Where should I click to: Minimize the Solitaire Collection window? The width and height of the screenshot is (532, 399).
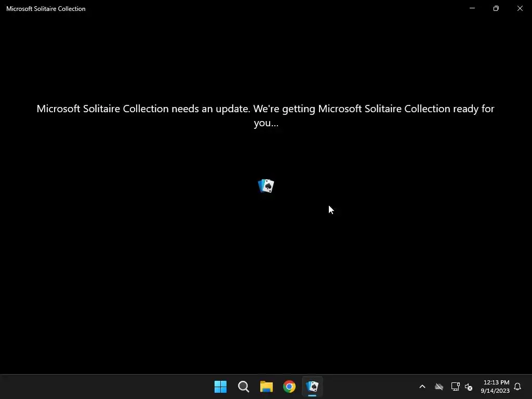tap(472, 8)
